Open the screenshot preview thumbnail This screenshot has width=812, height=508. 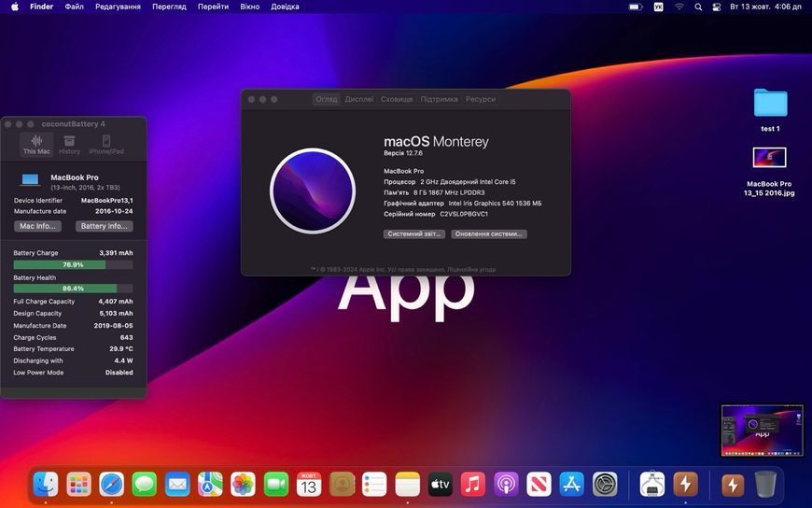(x=763, y=430)
